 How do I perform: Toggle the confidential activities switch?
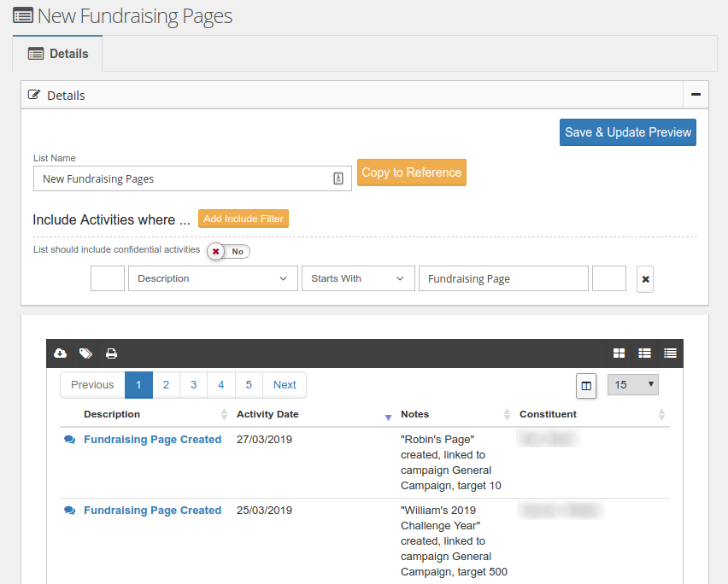(x=228, y=252)
